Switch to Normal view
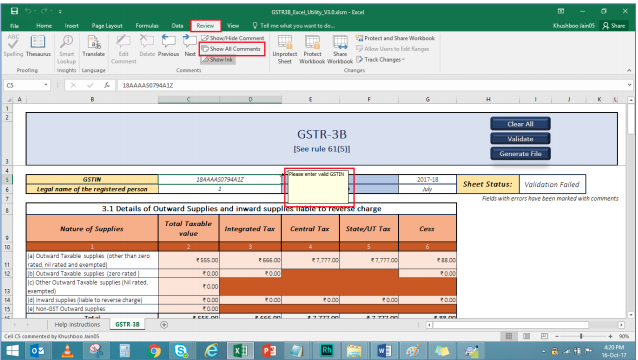 click(509, 336)
